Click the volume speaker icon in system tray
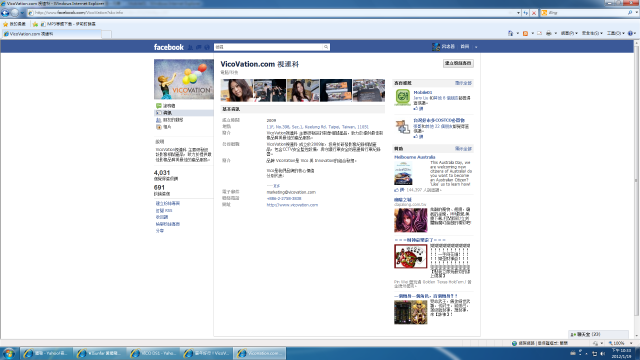This screenshot has height=360, width=640. 602,353
